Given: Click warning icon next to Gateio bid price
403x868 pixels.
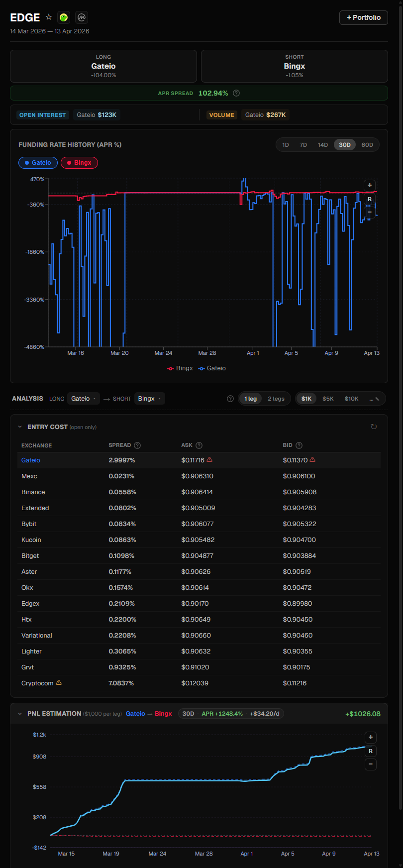Looking at the screenshot, I should pyautogui.click(x=312, y=459).
